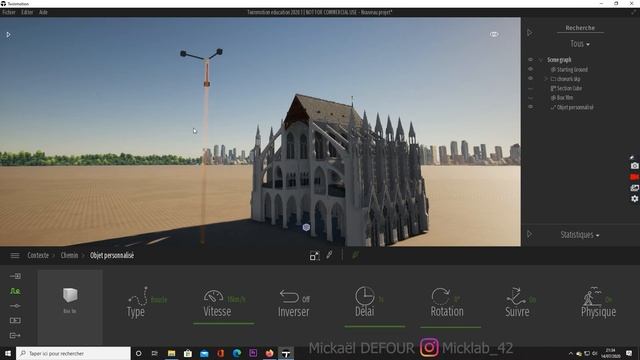Image resolution: width=640 pixels, height=360 pixels.
Task: Open the Tous filter dropdown
Action: [x=580, y=44]
